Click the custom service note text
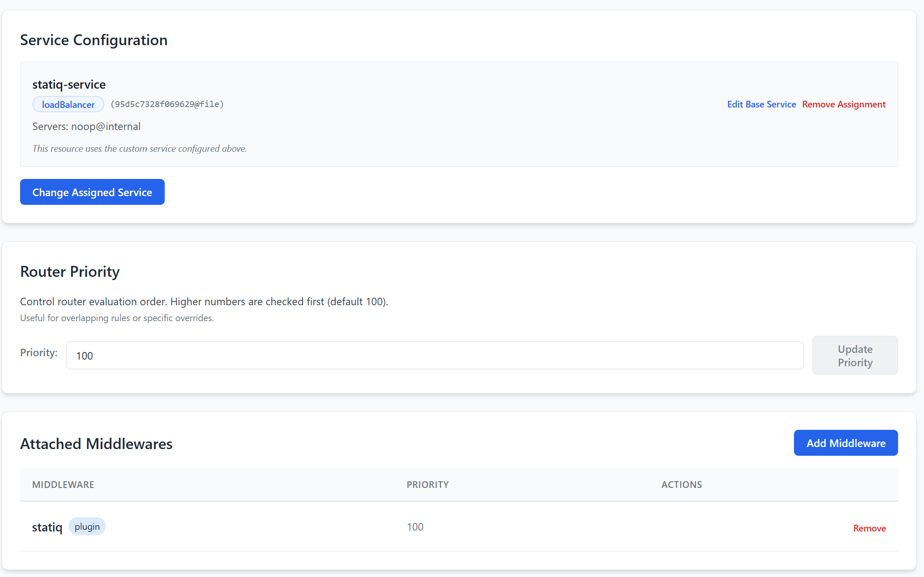Image resolution: width=924 pixels, height=577 pixels. coord(140,148)
